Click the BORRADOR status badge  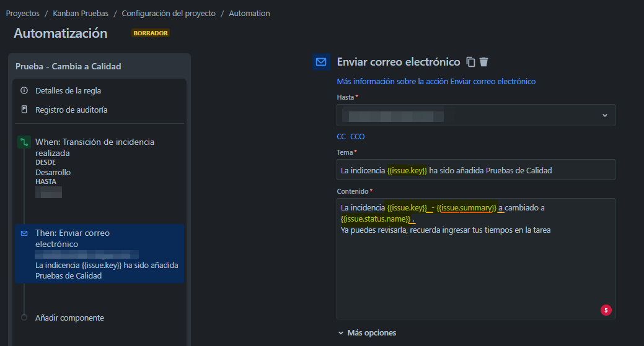tap(151, 33)
